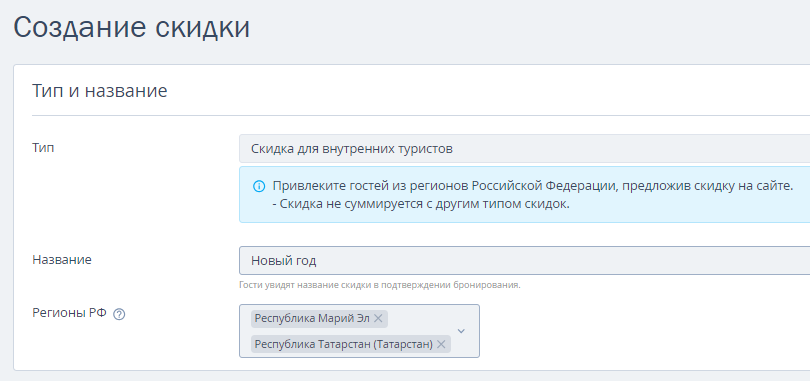The height and width of the screenshot is (381, 810).
Task: Click hint text Гости увидят название скидки
Action: (x=380, y=285)
